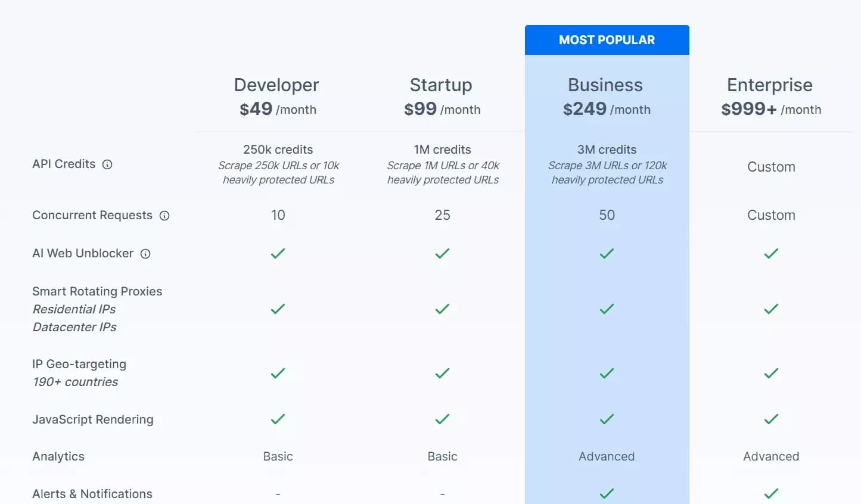This screenshot has height=504, width=861.
Task: Click the Smart Rotating Proxies row label
Action: pos(97,291)
